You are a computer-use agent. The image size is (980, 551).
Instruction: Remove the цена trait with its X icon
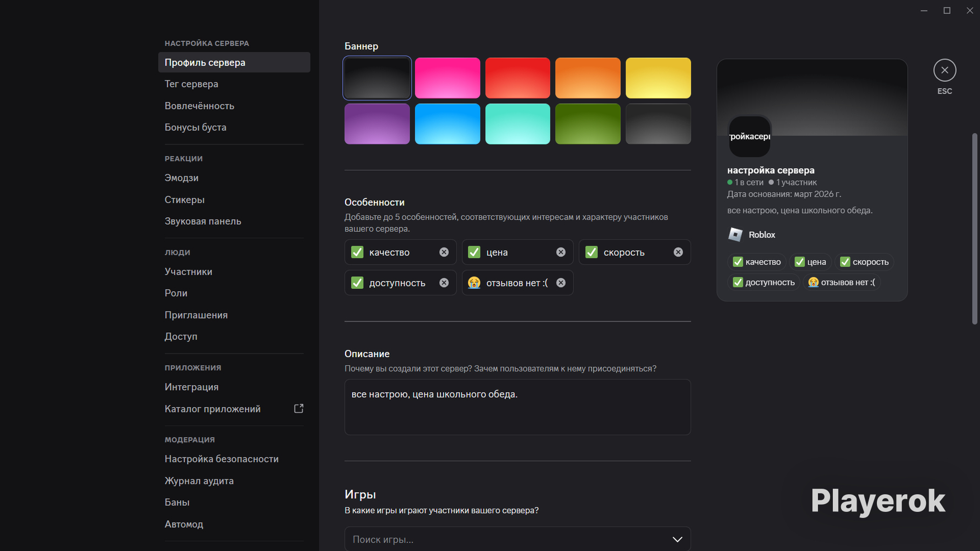point(561,252)
